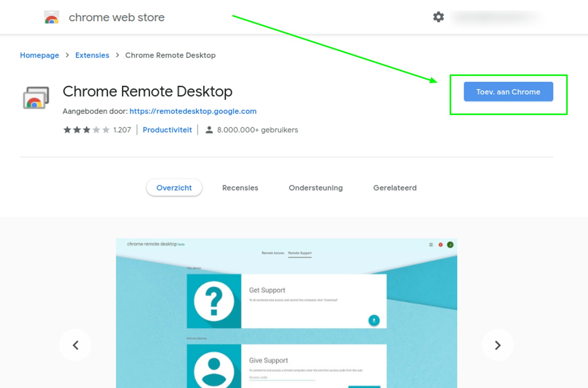Advance the screenshot carousel to the next image
Screen dimensions: 588x388
tap(498, 345)
